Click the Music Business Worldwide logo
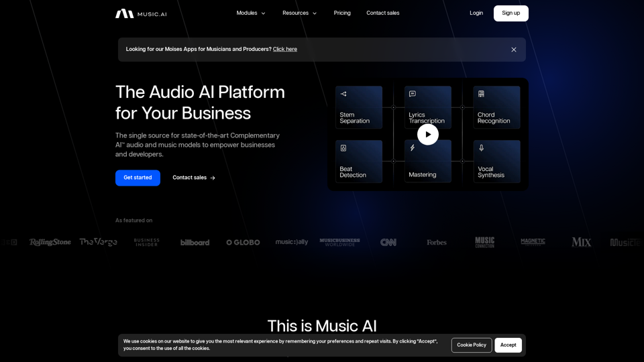644x362 pixels. point(339,242)
